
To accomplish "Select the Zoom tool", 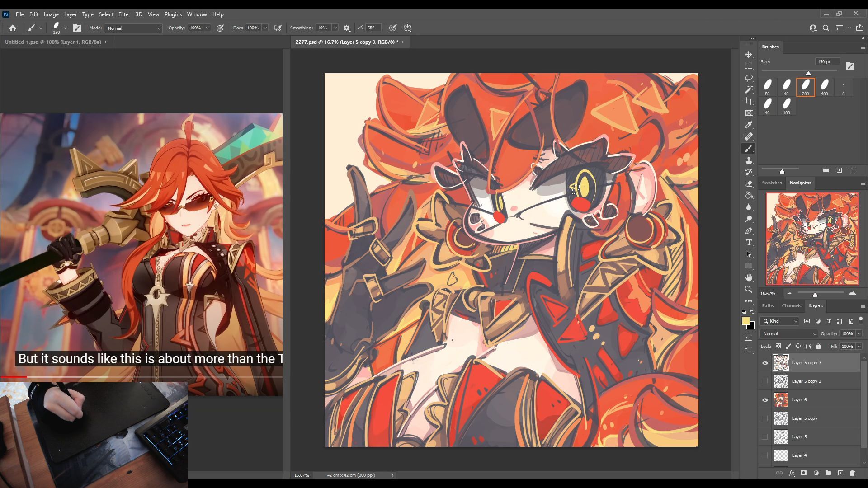I will (749, 289).
